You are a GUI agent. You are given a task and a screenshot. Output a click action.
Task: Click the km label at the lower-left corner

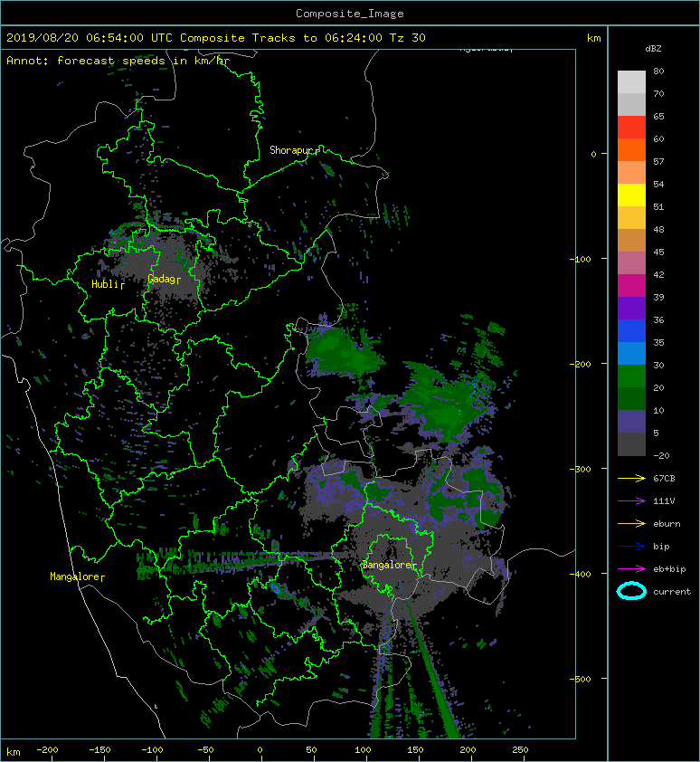pyautogui.click(x=14, y=752)
